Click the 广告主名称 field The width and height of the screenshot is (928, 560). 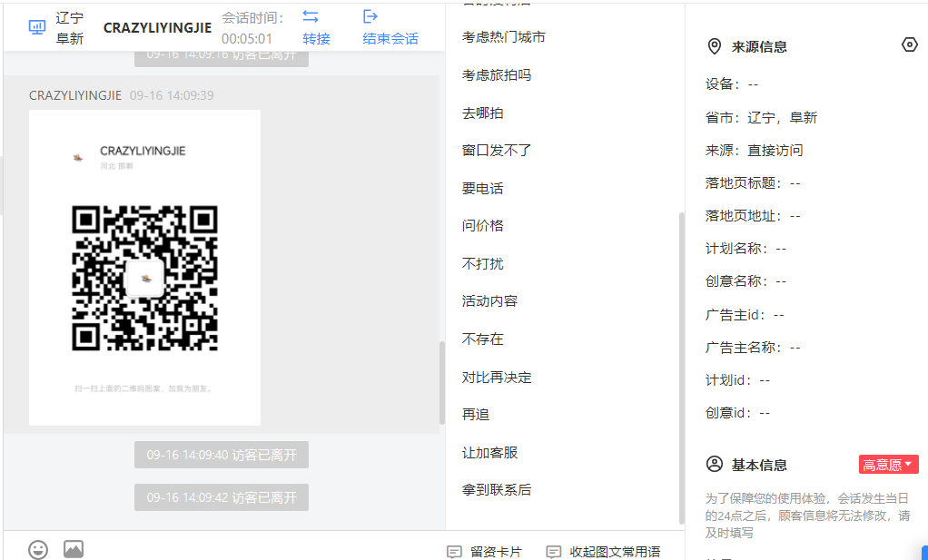752,347
